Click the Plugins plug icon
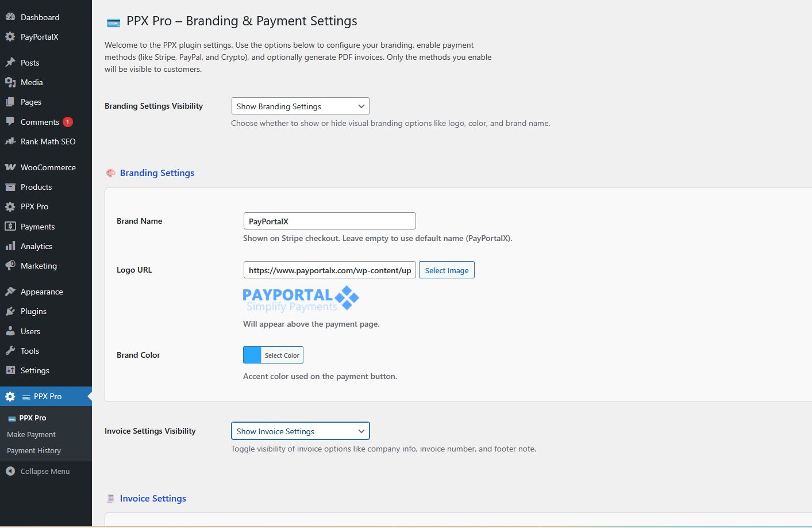The image size is (812, 528). click(x=10, y=311)
